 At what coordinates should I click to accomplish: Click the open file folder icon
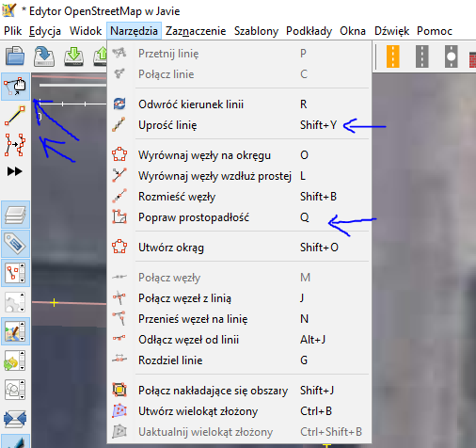[15, 56]
